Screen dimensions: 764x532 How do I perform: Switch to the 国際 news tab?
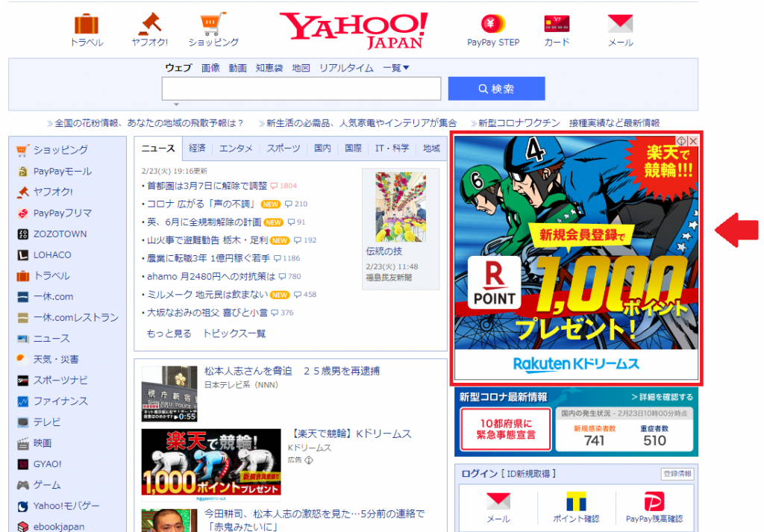[353, 148]
